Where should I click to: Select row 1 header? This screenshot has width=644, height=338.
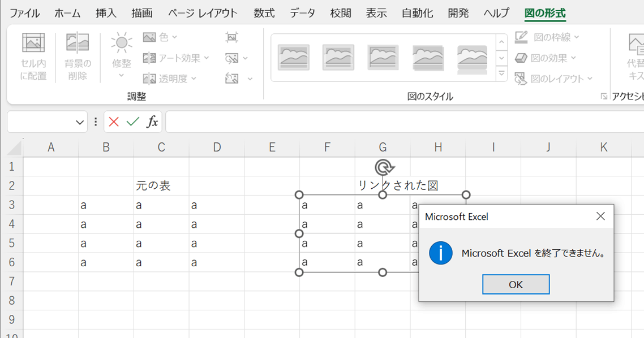pos(11,167)
